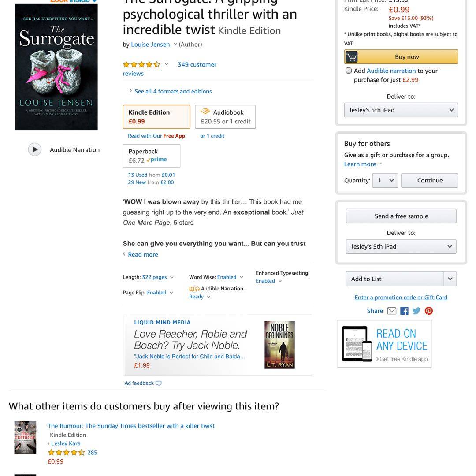
Task: Share on Twitter icon
Action: (416, 311)
